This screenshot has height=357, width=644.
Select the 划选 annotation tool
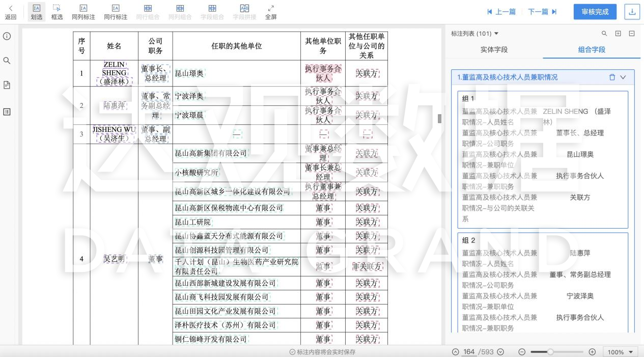[x=36, y=12]
